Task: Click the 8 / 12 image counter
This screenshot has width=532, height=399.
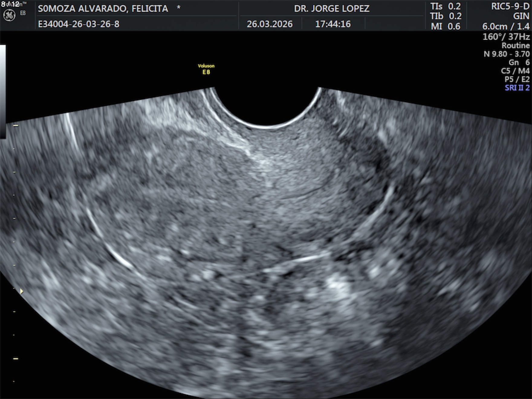Action: click(x=10, y=4)
